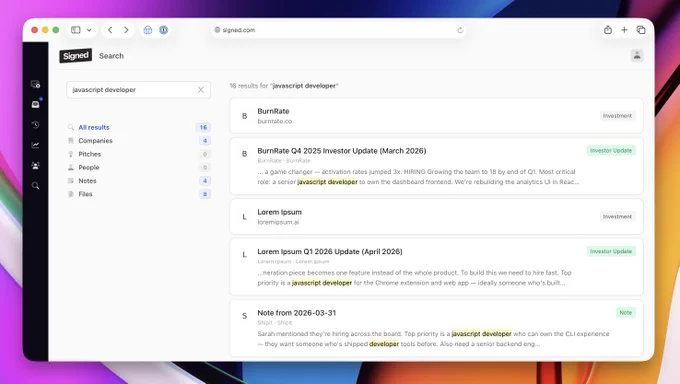Click the loremipsum.ai domain text
This screenshot has width=680, height=384.
[278, 222]
